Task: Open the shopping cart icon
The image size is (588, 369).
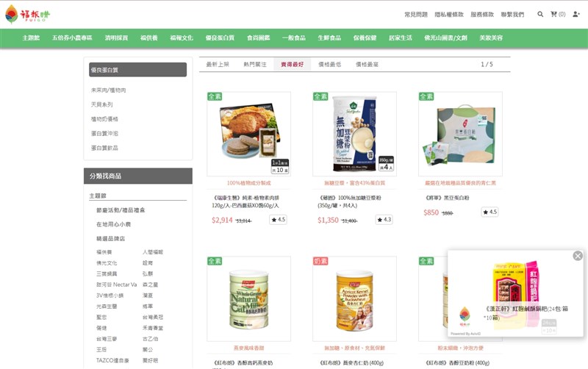Action: [553, 14]
